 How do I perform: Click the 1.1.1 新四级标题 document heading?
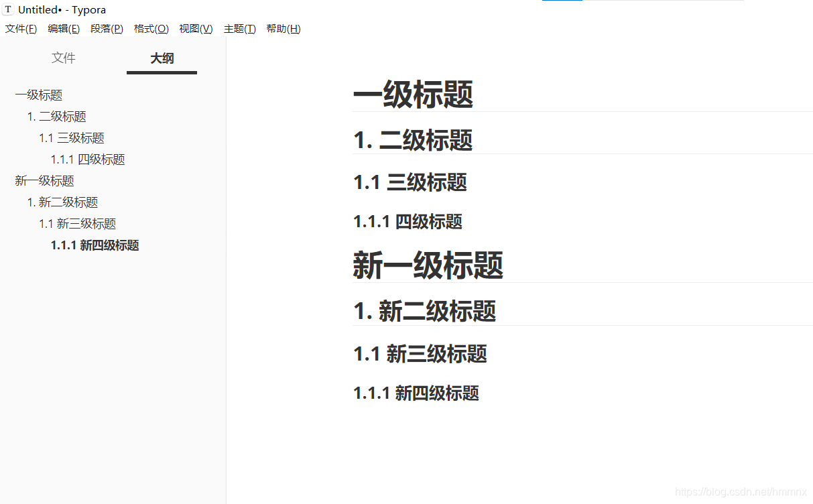pyautogui.click(x=416, y=393)
